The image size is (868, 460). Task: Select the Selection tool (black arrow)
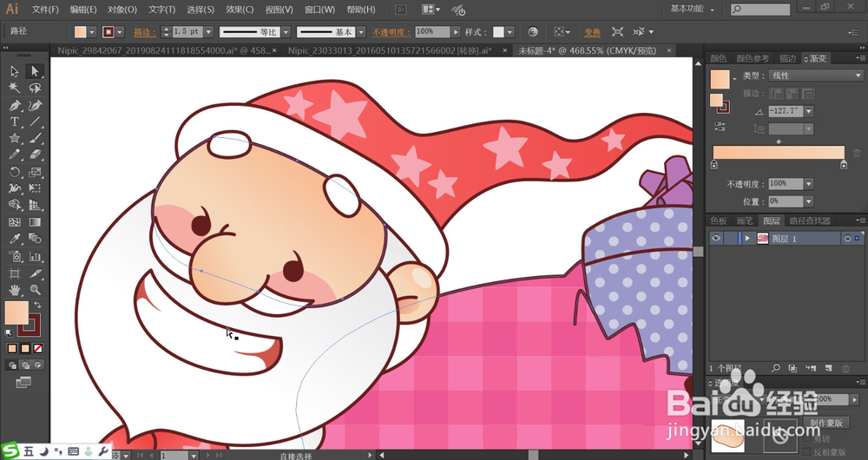[15, 71]
